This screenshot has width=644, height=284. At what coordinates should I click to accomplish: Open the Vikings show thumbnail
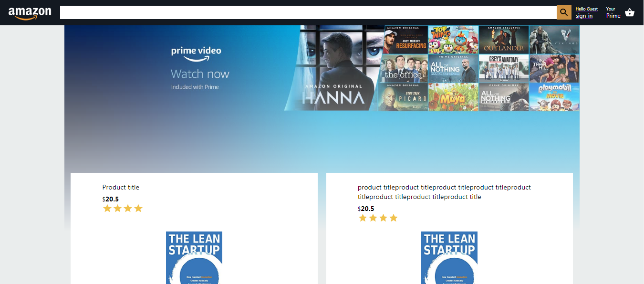click(554, 40)
